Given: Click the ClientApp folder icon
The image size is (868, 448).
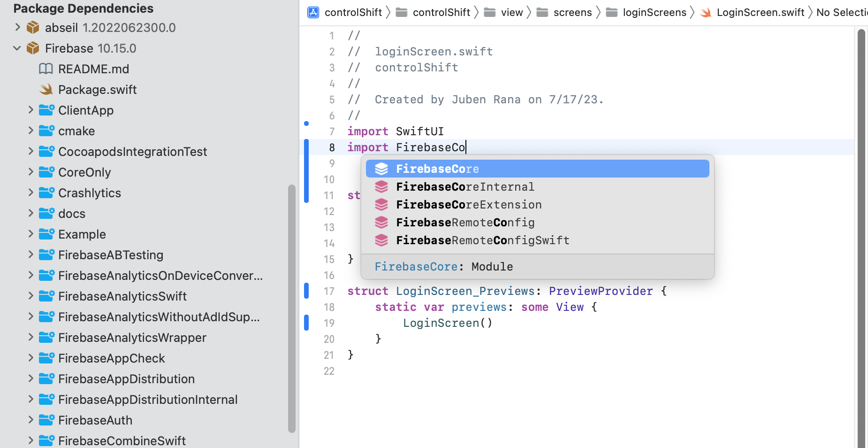Looking at the screenshot, I should click(46, 110).
